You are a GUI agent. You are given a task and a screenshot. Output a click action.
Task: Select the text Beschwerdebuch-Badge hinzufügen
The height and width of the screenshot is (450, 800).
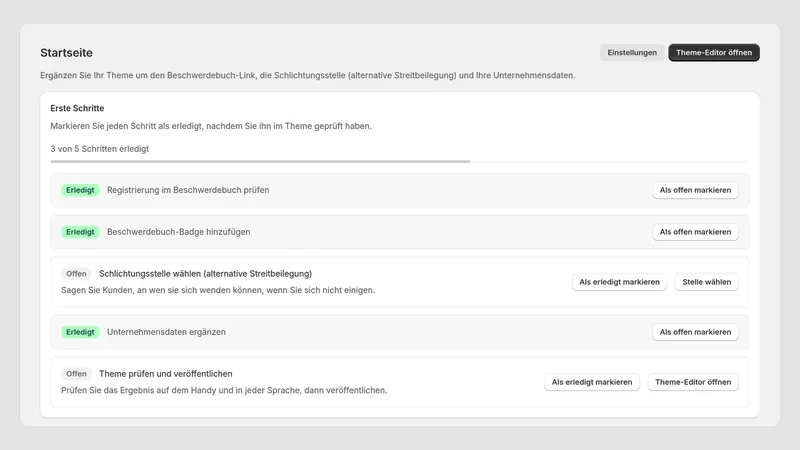179,232
